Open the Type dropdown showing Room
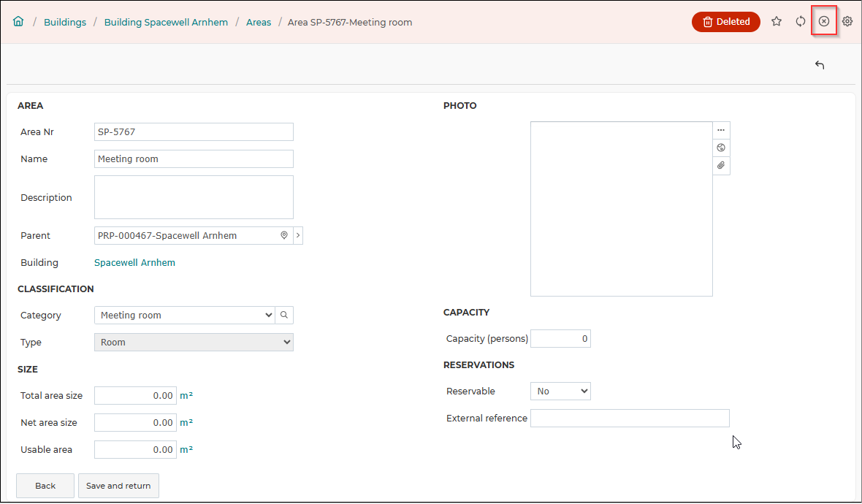The width and height of the screenshot is (862, 504). (194, 342)
